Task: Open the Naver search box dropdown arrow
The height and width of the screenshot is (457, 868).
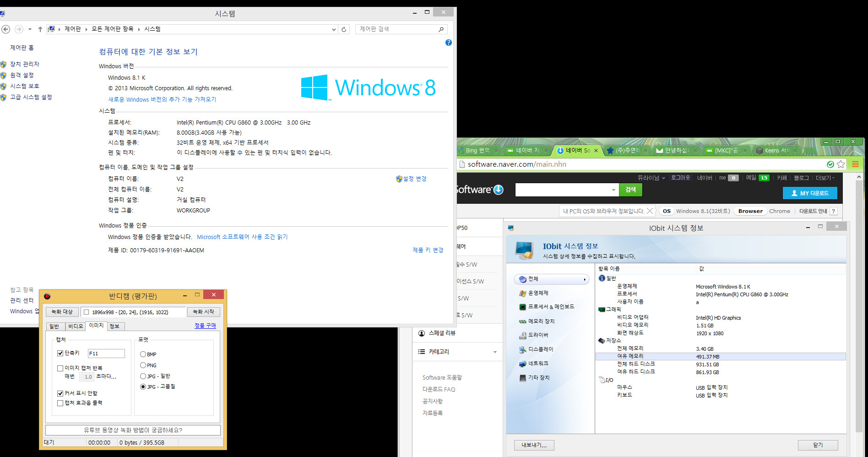Action: (613, 190)
